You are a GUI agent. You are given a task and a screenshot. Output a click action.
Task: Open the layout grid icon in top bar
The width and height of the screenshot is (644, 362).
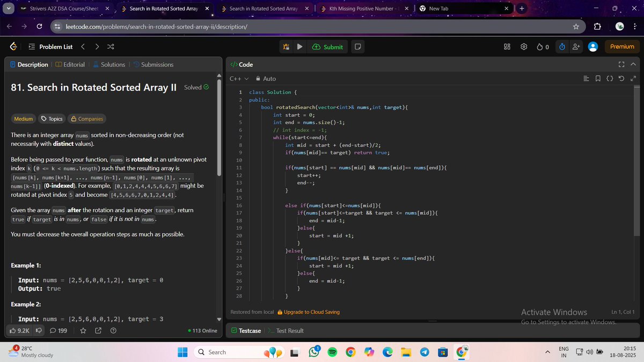[x=507, y=47]
